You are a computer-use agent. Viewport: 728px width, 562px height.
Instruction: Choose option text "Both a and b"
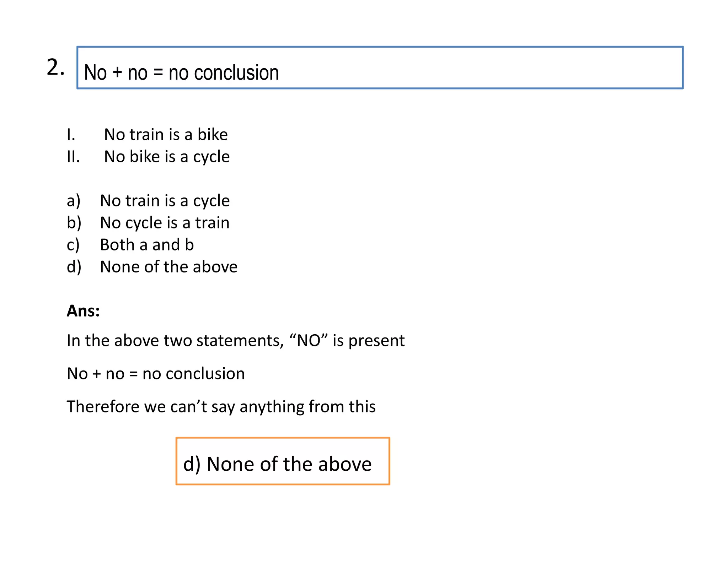tap(147, 245)
